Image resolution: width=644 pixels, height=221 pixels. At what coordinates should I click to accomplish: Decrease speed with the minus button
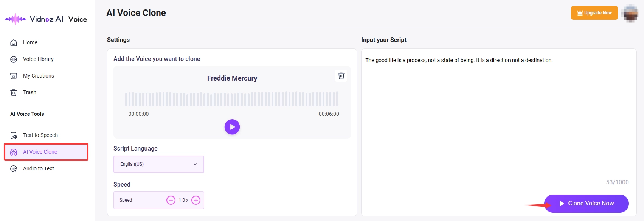171,200
